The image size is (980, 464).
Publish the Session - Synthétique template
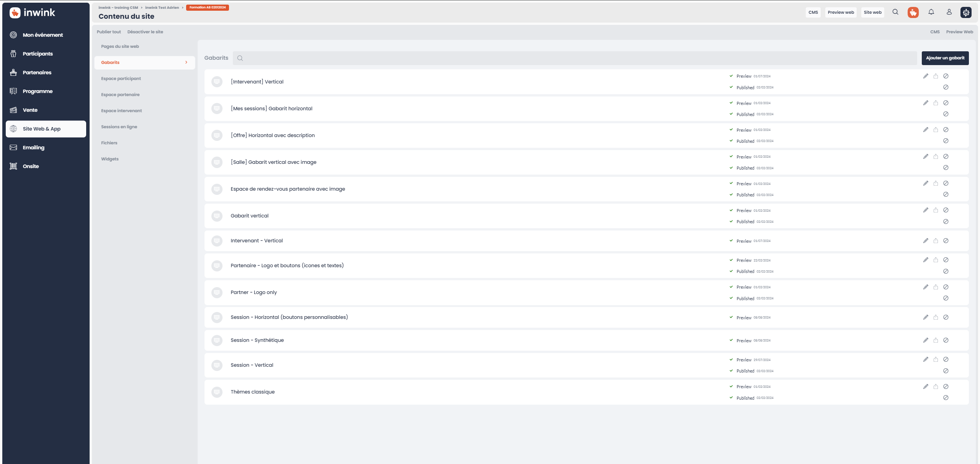pos(936,340)
